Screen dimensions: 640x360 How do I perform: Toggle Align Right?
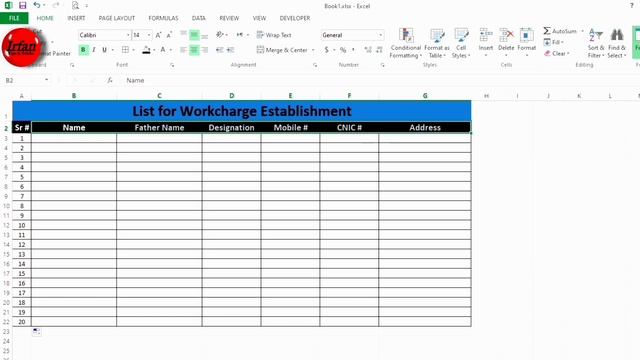point(205,50)
